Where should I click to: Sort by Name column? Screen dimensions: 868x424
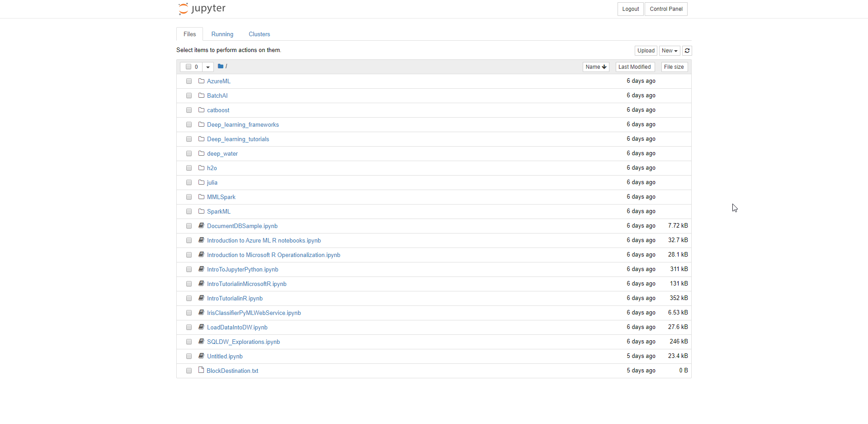[x=596, y=67]
